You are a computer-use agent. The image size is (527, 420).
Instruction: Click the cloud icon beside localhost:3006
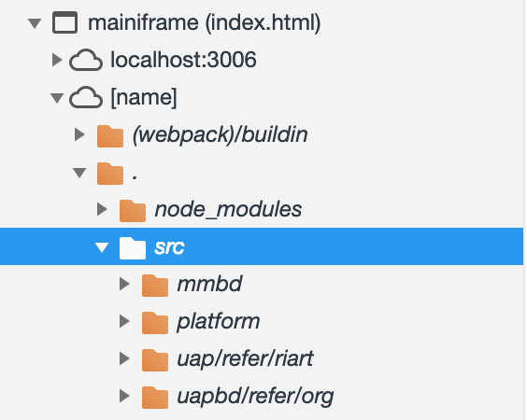point(86,60)
